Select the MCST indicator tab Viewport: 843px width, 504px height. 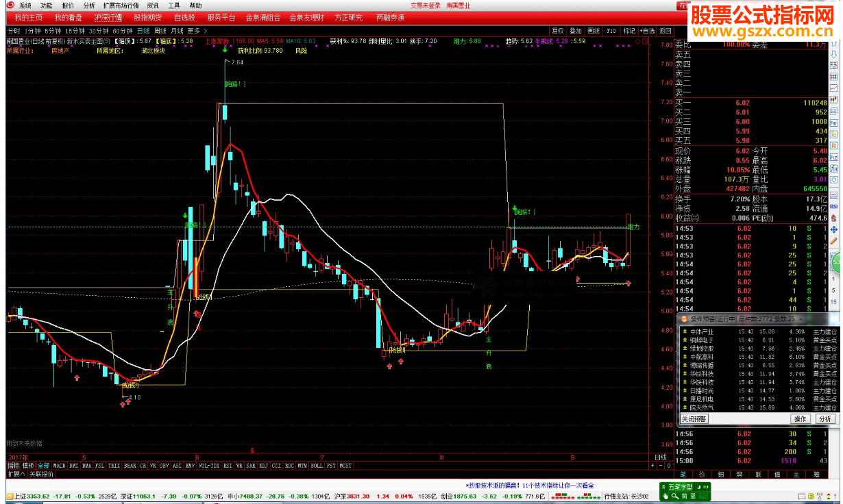pos(345,466)
